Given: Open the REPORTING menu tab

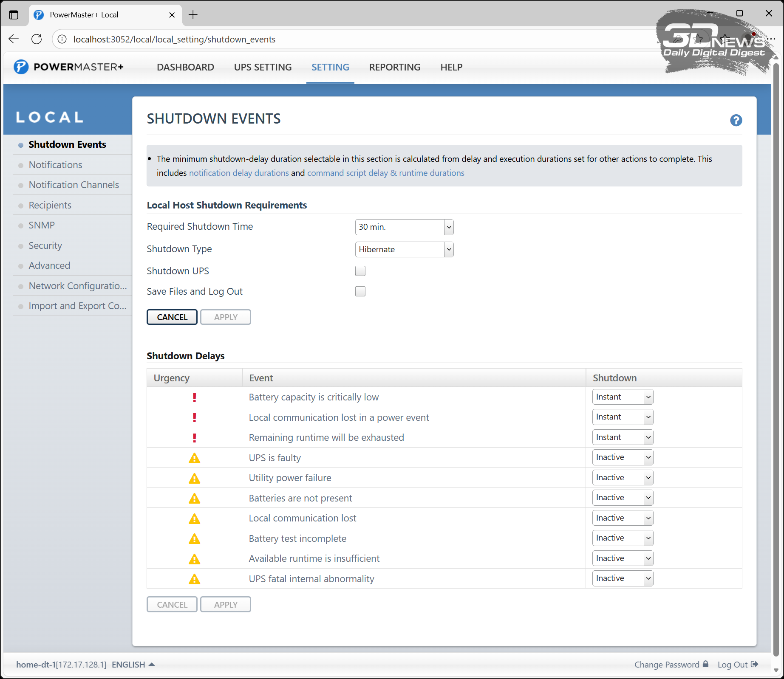Looking at the screenshot, I should coord(394,67).
